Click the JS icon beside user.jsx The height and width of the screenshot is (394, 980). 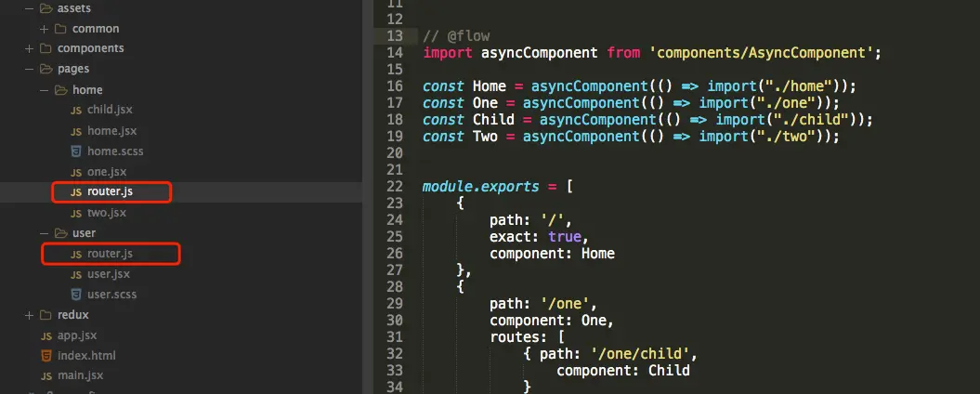click(x=76, y=275)
